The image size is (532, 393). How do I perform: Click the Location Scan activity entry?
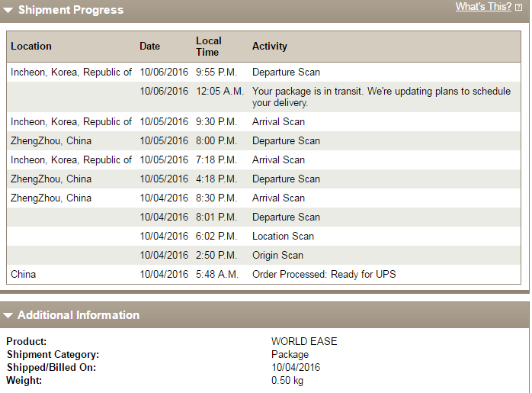pos(283,236)
